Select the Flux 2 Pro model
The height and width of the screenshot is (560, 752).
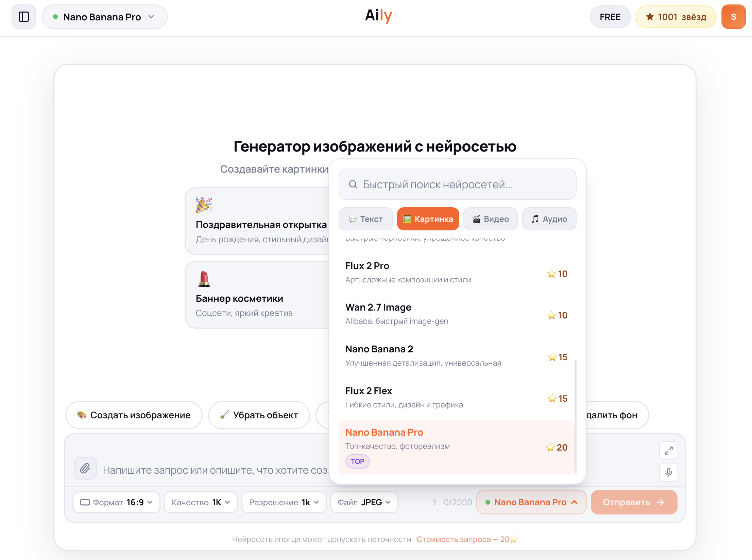pyautogui.click(x=456, y=273)
